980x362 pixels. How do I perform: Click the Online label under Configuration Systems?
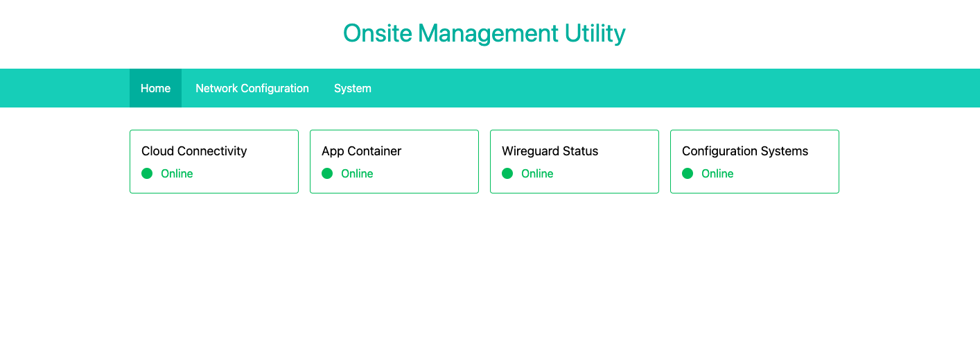click(717, 173)
